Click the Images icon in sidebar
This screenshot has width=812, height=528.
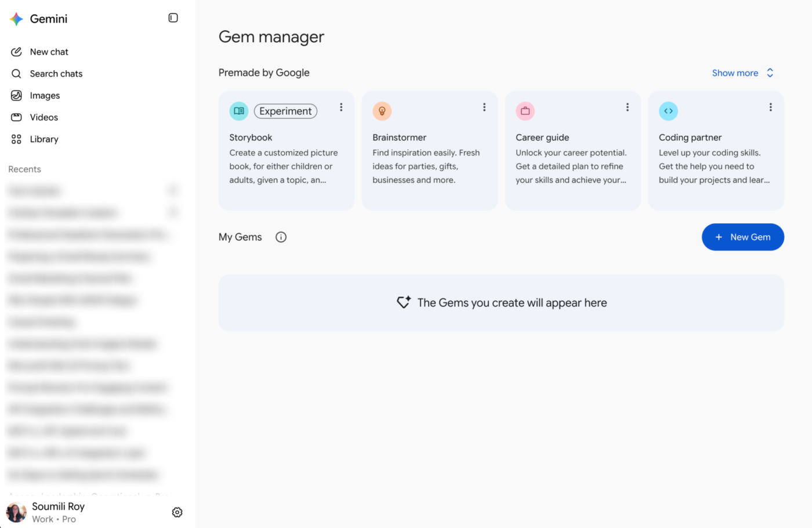(16, 95)
